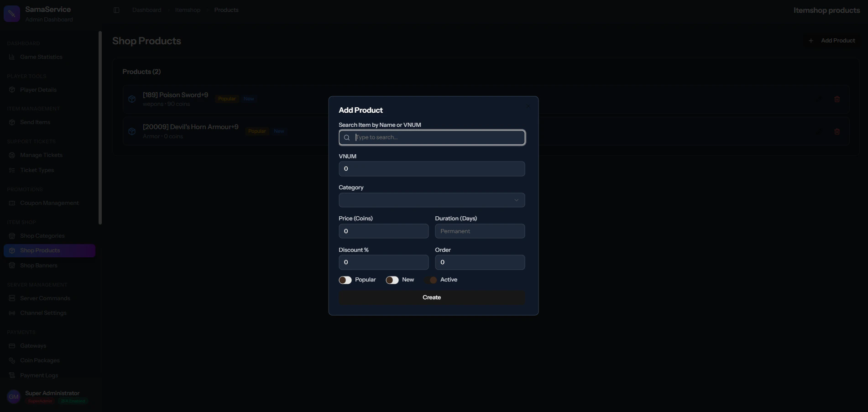Screen dimensions: 868x412
Task: Click the Send Items icon in sidebar
Action: pos(12,122)
